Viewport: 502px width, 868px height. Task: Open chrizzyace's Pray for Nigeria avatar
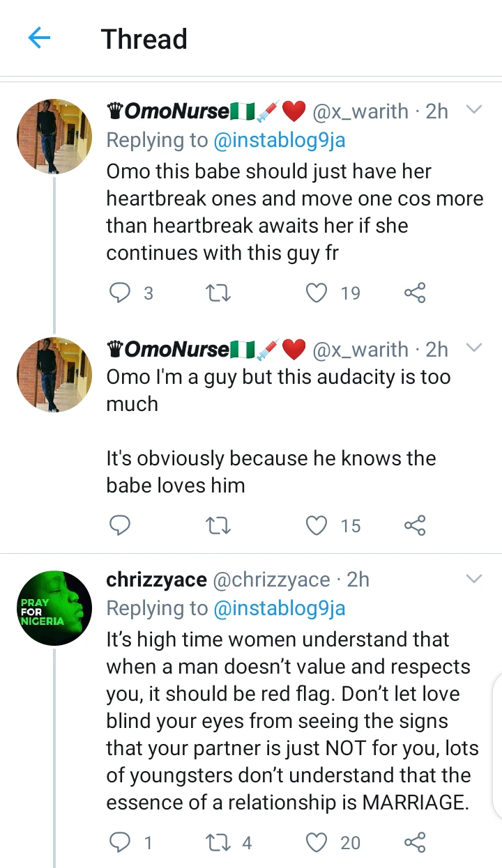[54, 608]
